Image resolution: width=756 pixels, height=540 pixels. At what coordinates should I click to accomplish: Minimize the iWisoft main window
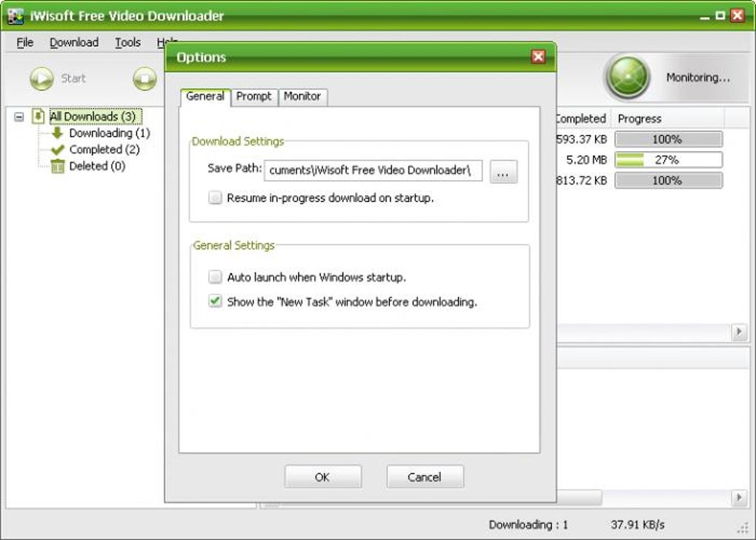coord(705,16)
